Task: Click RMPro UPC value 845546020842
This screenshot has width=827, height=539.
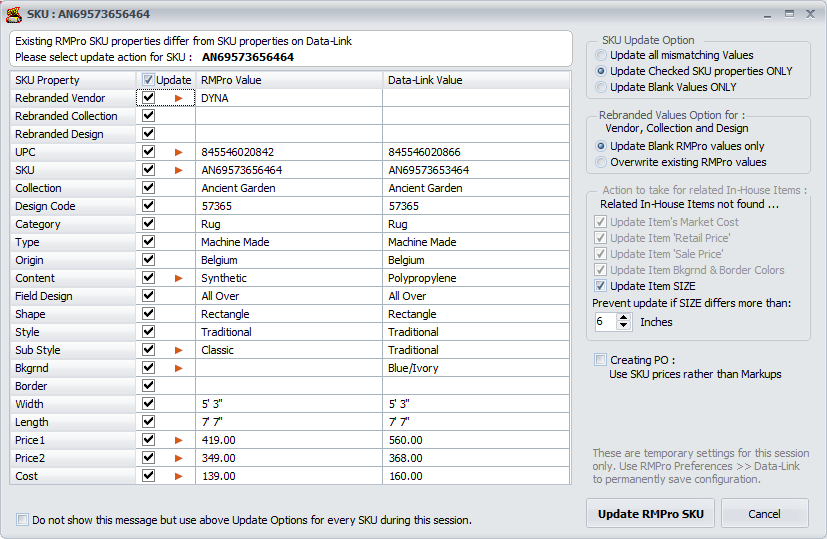Action: coord(238,152)
